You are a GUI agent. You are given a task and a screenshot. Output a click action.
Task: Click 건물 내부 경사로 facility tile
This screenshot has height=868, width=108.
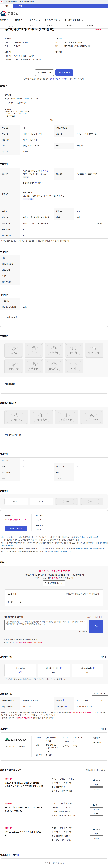pyautogui.click(x=92, y=417)
